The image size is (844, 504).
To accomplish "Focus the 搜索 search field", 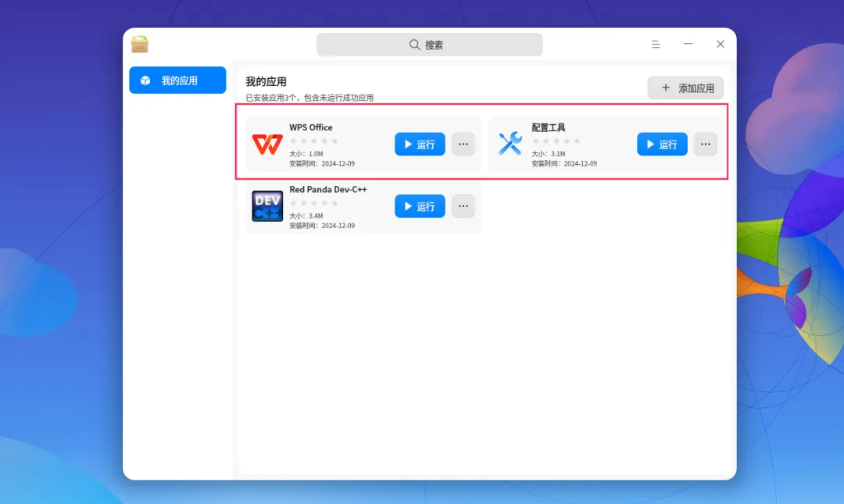I will click(x=430, y=45).
